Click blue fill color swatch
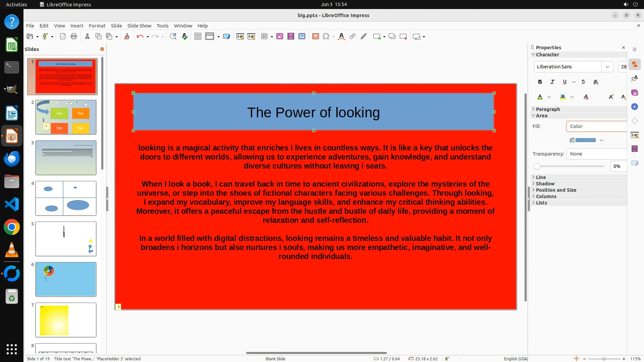 [585, 140]
